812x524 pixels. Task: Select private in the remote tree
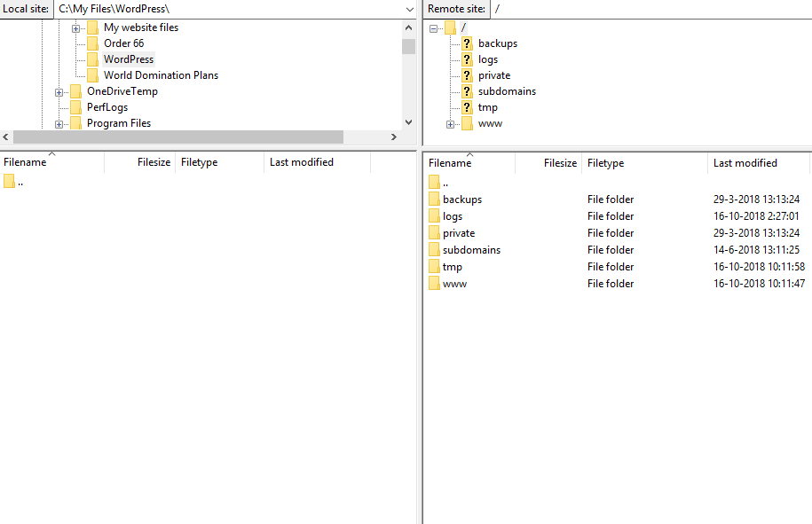pos(494,75)
